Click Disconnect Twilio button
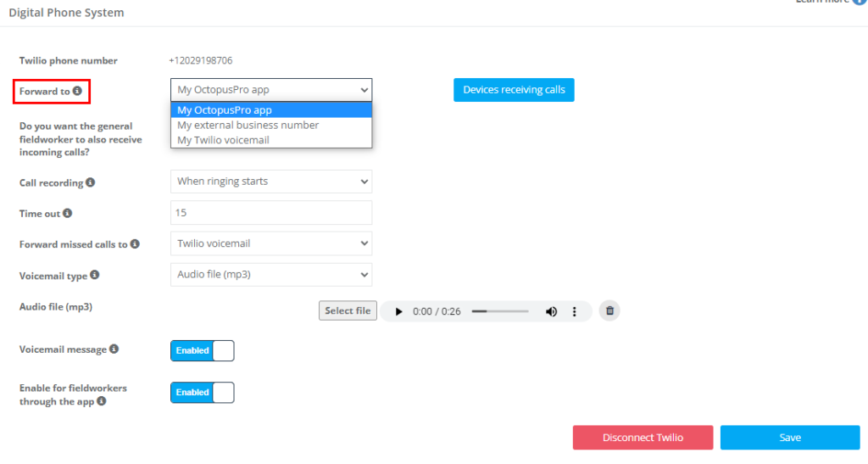The height and width of the screenshot is (464, 868). tap(643, 438)
